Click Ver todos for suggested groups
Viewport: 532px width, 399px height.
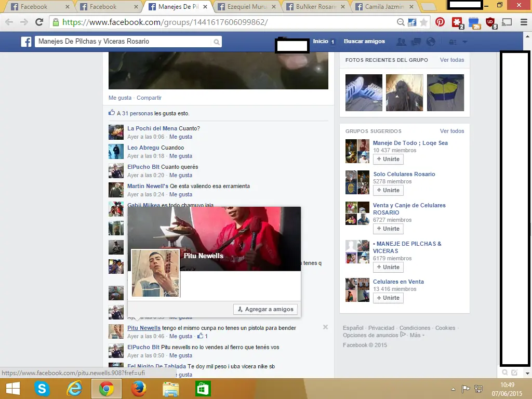pos(452,131)
